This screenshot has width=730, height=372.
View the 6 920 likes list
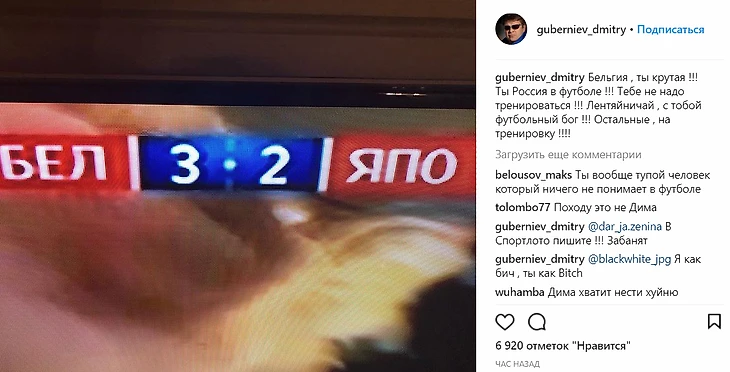tap(563, 346)
